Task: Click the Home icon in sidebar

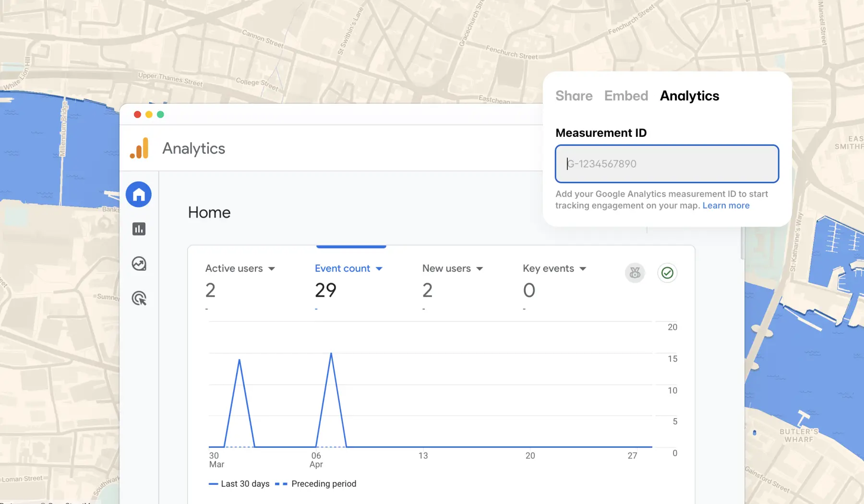Action: [139, 194]
